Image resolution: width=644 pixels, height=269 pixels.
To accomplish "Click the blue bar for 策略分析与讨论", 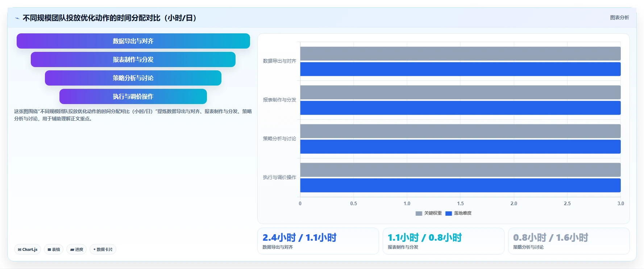I will (460, 147).
